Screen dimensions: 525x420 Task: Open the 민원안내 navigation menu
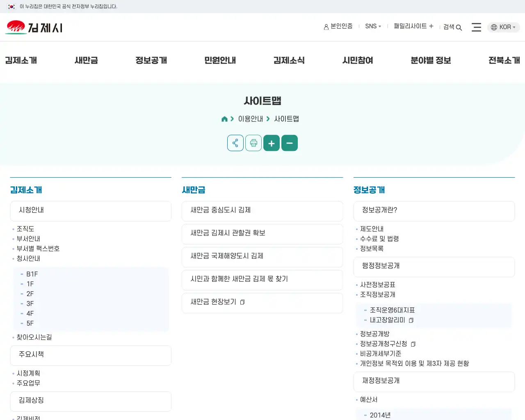pyautogui.click(x=220, y=60)
